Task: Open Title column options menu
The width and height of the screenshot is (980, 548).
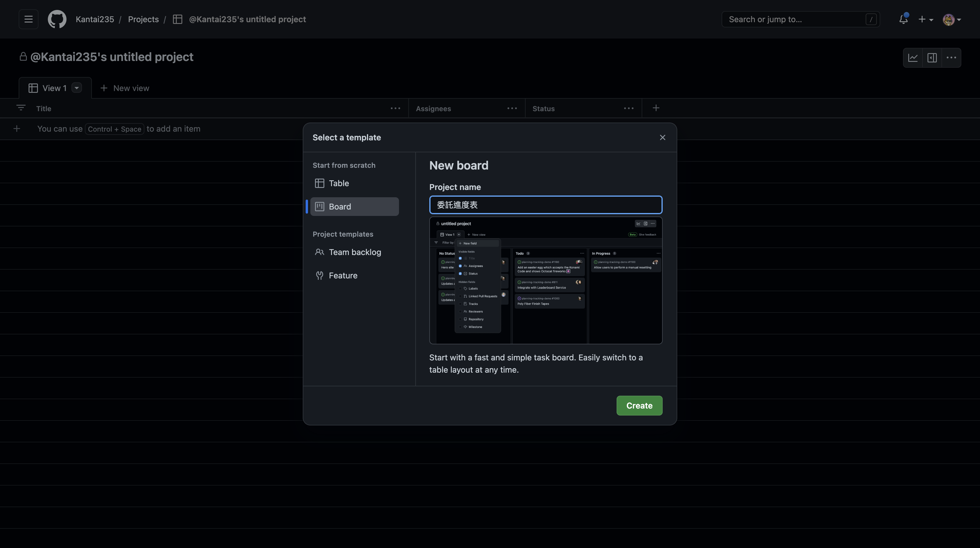Action: pos(395,109)
